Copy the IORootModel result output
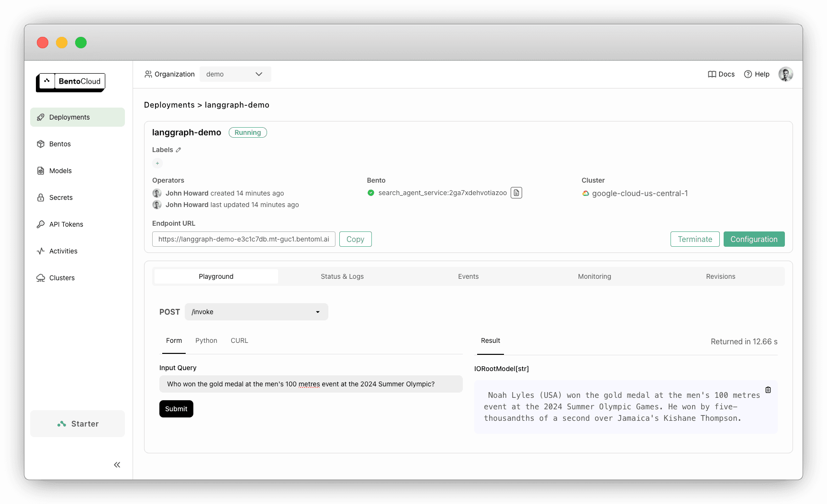Image resolution: width=827 pixels, height=504 pixels. pyautogui.click(x=768, y=390)
